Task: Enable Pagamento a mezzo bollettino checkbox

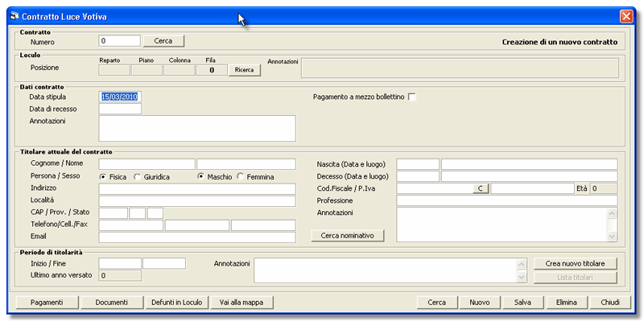Action: point(411,97)
